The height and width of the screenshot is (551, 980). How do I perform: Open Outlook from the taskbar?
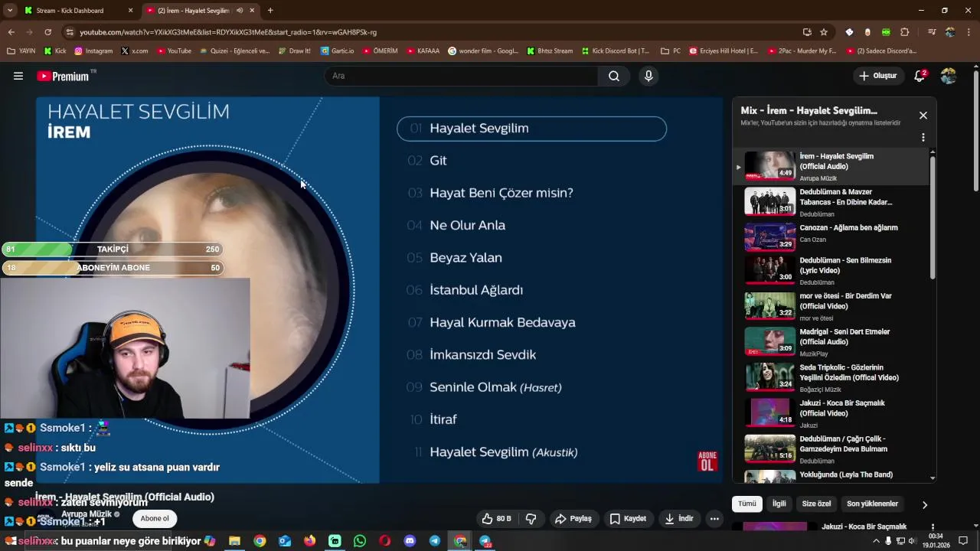pos(285,541)
